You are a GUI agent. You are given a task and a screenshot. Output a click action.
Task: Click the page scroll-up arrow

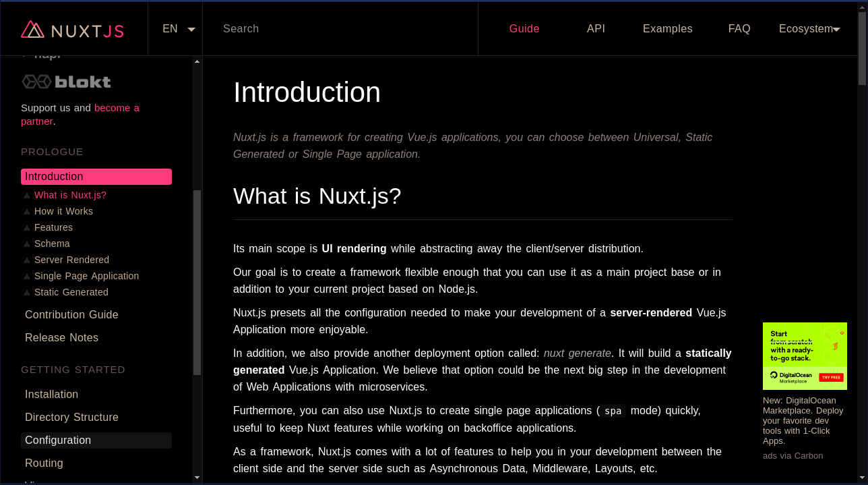tap(863, 7)
